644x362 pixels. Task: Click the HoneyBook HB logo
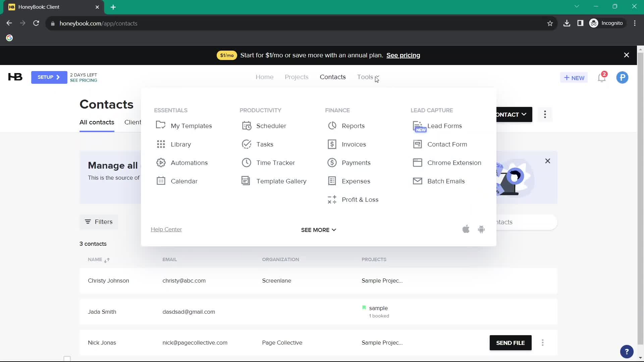(15, 77)
